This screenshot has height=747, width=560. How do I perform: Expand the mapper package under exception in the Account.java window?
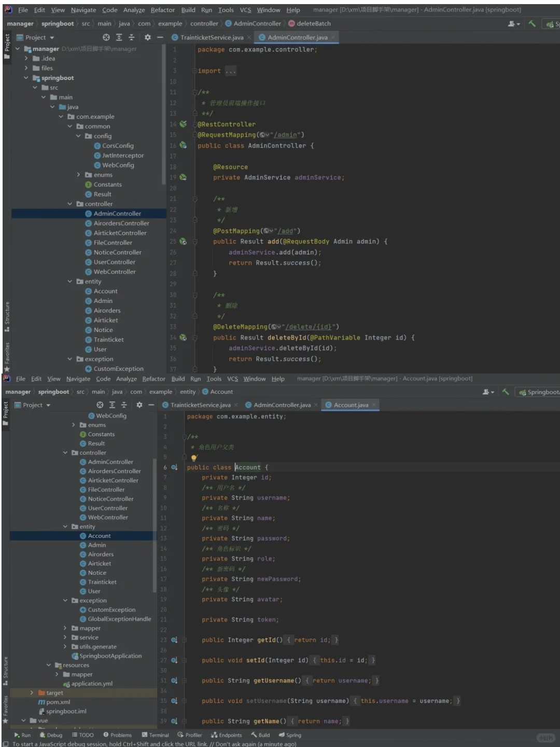pos(65,628)
